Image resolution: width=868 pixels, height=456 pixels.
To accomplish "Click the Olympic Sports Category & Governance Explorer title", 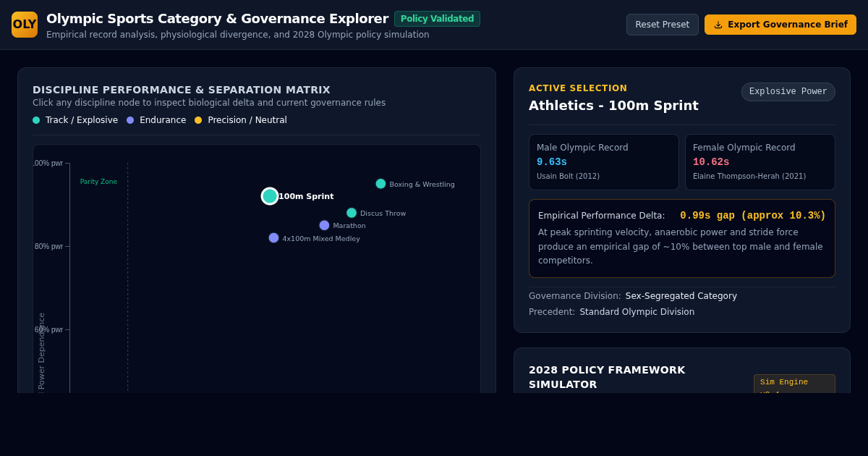I will pos(217,19).
